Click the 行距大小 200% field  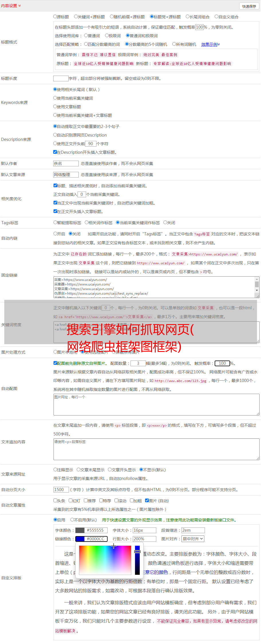145,539
